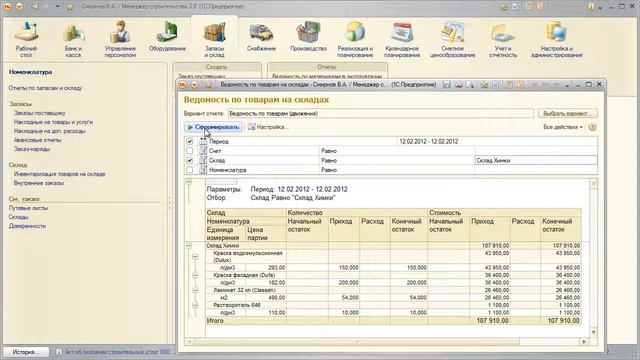Click the info icon in main window title bar
This screenshot has width=640, height=360.
(x=590, y=7)
